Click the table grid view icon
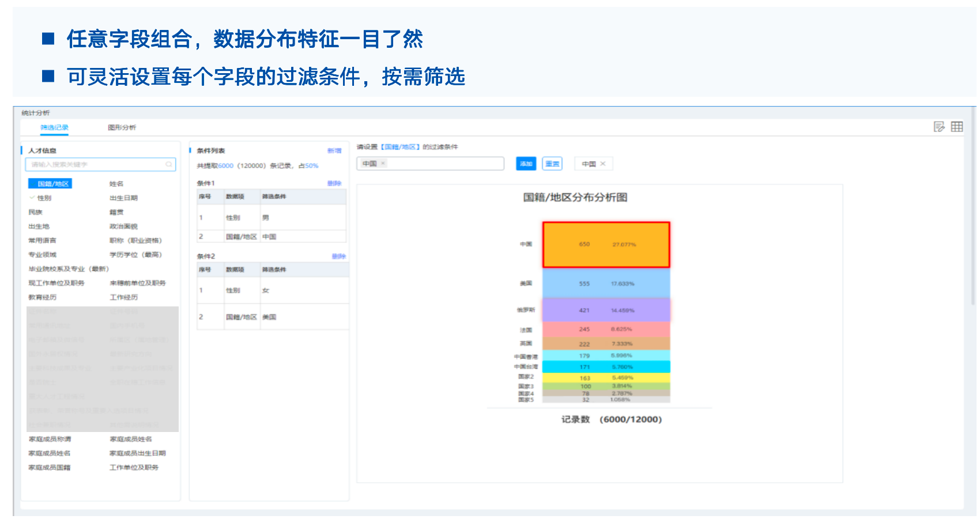Screen dimensions: 980x523 click(x=957, y=127)
